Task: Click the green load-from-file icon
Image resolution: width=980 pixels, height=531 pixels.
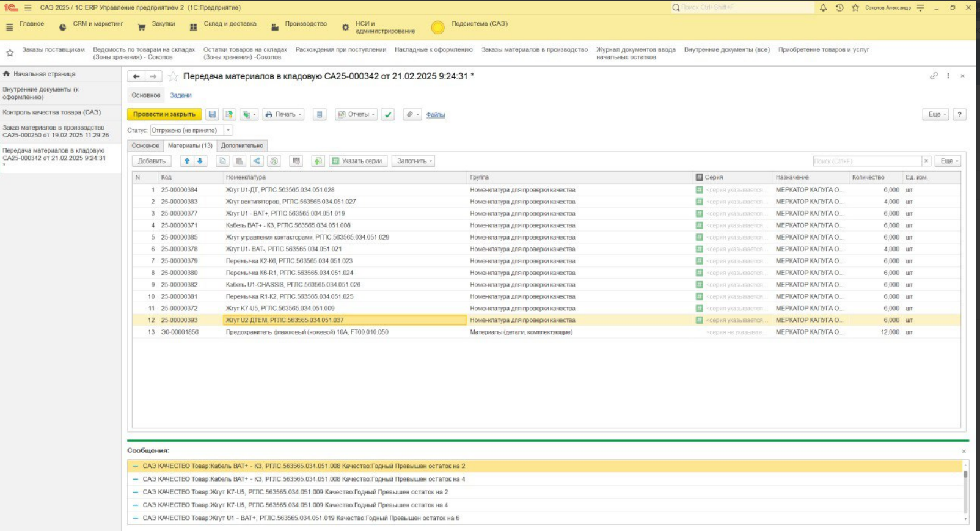Action: [318, 161]
